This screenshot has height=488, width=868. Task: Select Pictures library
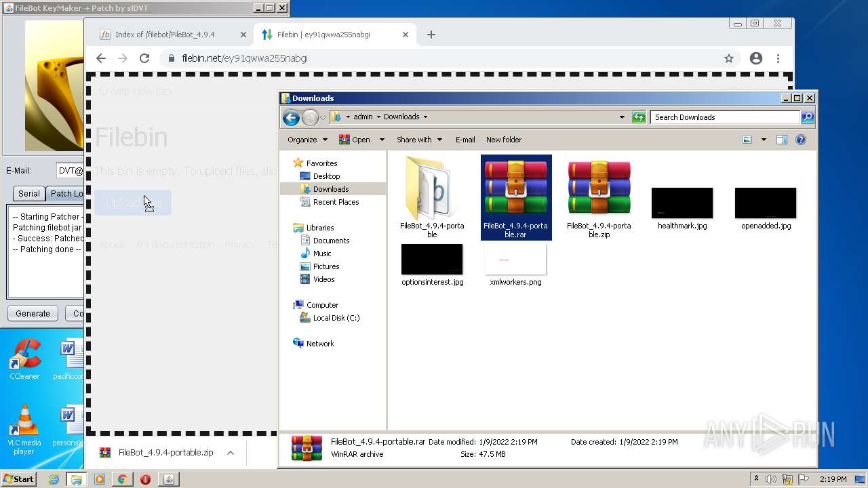tap(326, 266)
